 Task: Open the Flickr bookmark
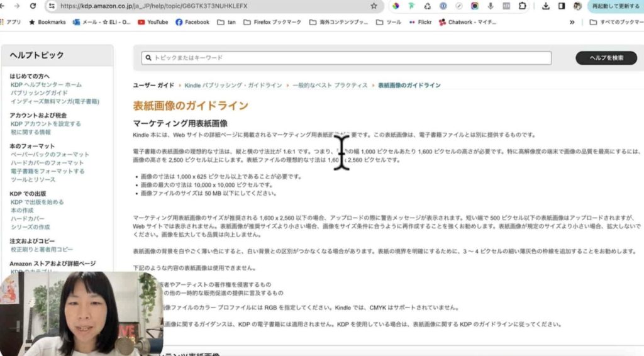(x=420, y=22)
